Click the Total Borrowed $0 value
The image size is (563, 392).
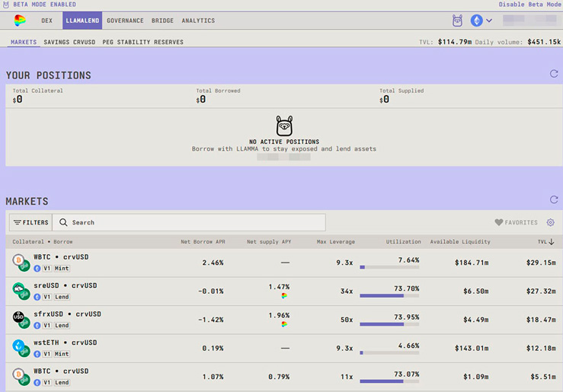coord(201,100)
